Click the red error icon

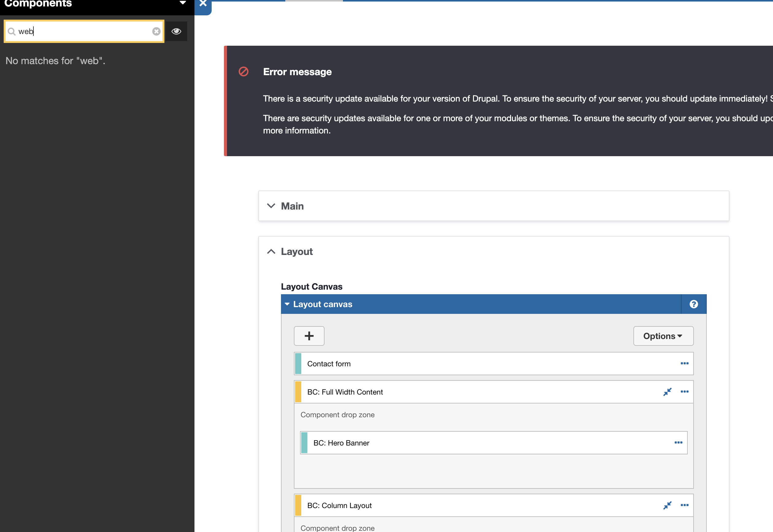pyautogui.click(x=244, y=72)
